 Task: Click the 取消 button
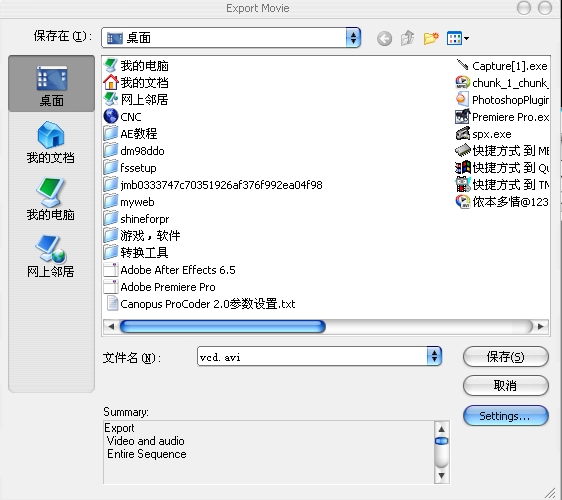[505, 386]
